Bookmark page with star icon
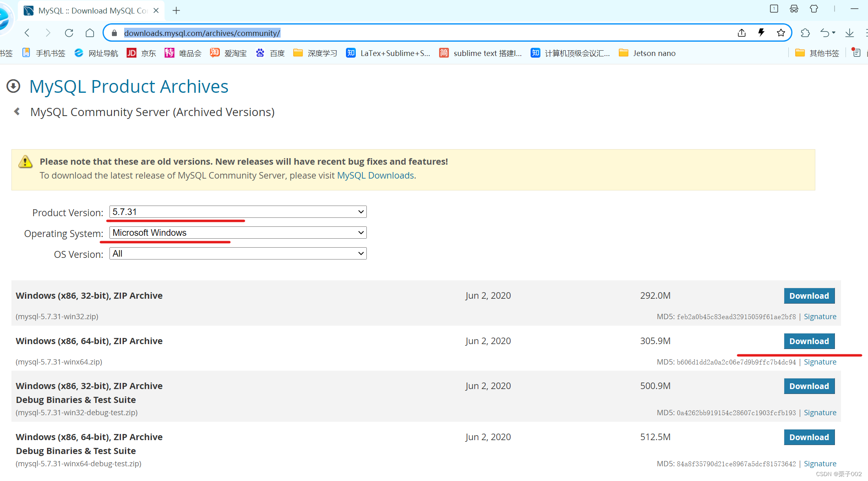Viewport: 868px width, 481px height. (781, 33)
